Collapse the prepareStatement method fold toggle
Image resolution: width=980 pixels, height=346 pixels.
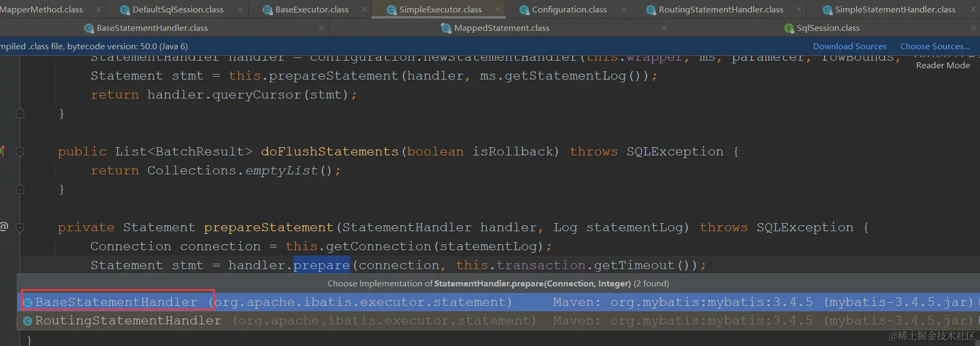(x=20, y=228)
